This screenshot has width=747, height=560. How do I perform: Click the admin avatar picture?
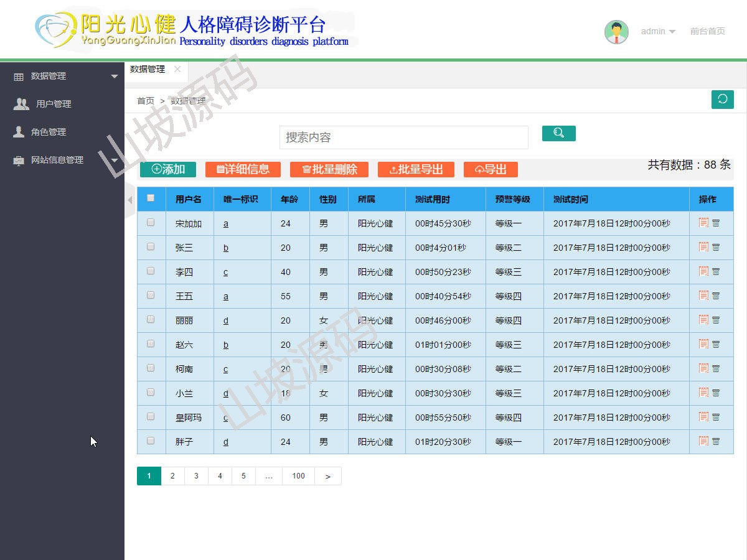coord(616,32)
